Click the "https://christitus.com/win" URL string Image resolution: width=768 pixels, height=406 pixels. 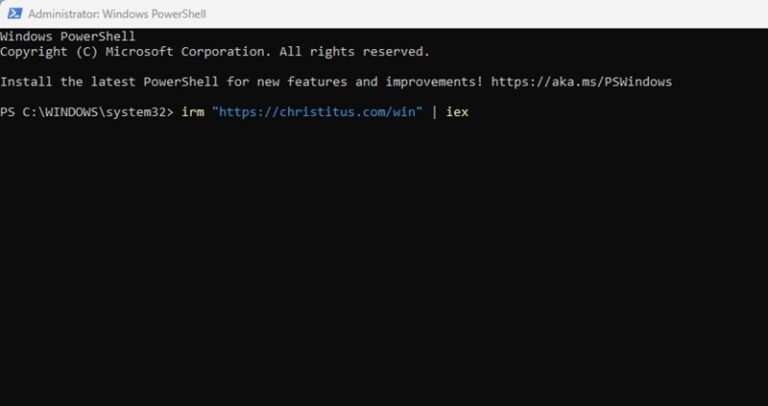pyautogui.click(x=317, y=112)
